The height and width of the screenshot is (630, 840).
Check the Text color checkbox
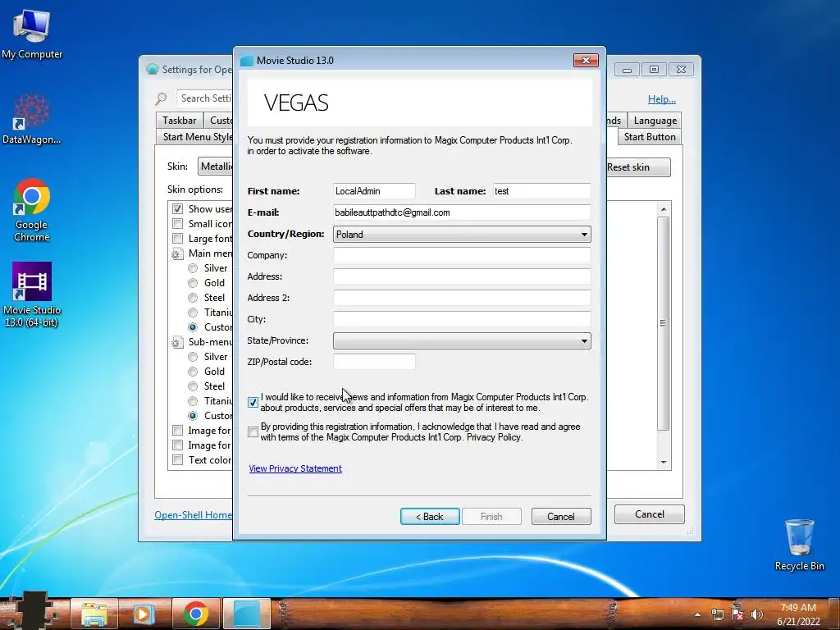point(177,459)
